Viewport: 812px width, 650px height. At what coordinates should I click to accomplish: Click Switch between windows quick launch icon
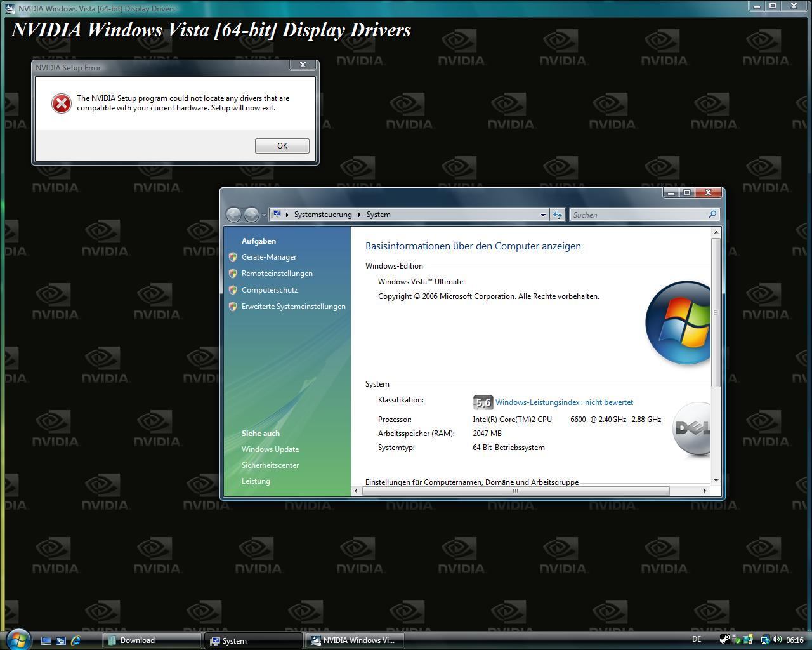61,640
